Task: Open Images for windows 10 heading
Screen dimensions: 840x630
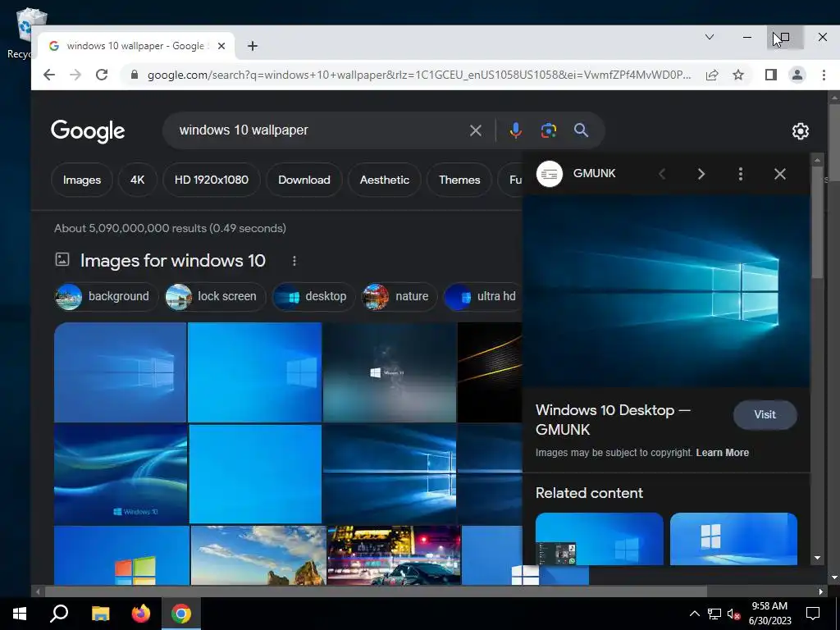Action: click(x=172, y=261)
